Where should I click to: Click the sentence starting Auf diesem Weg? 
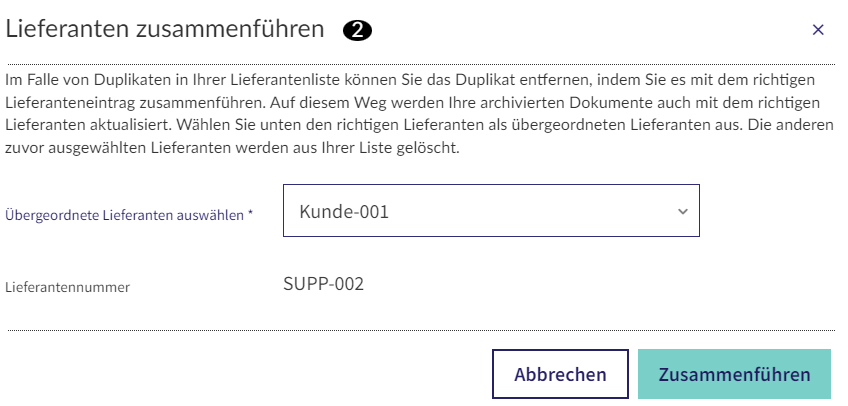click(413, 113)
